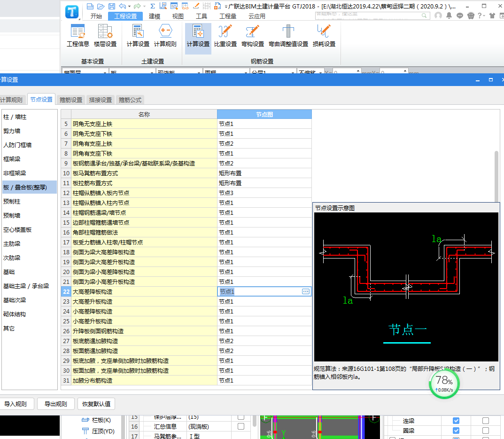Click the New file icon in quick toolbar
Screen dimensions: 504x439
tap(90, 6)
